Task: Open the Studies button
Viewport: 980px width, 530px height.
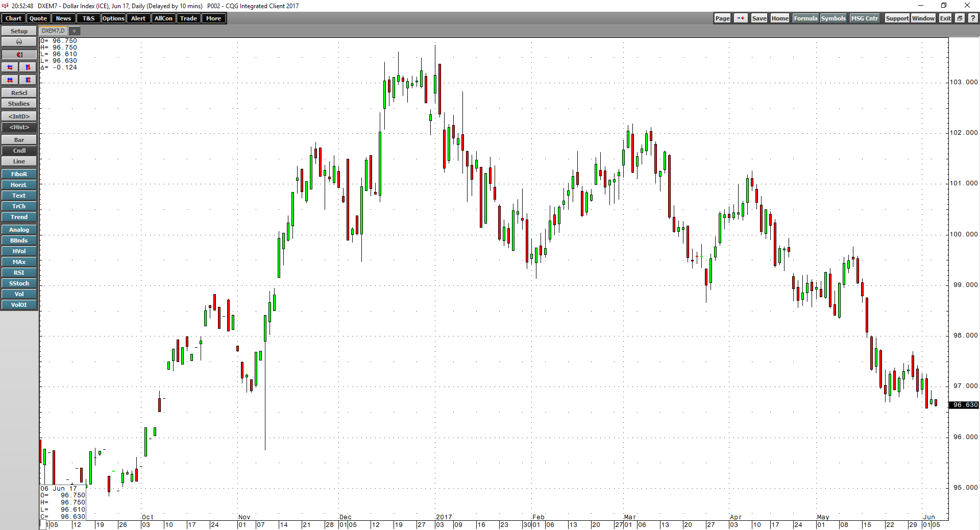Action: tap(19, 104)
